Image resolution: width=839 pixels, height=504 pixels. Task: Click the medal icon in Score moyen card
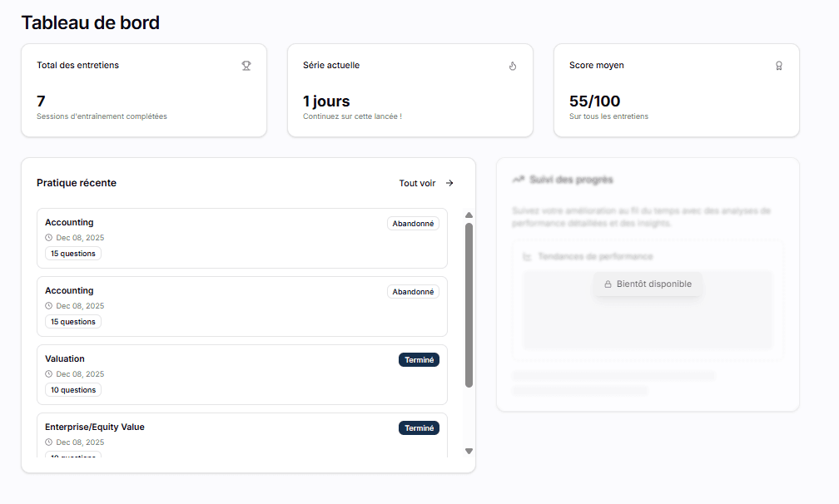[779, 66]
